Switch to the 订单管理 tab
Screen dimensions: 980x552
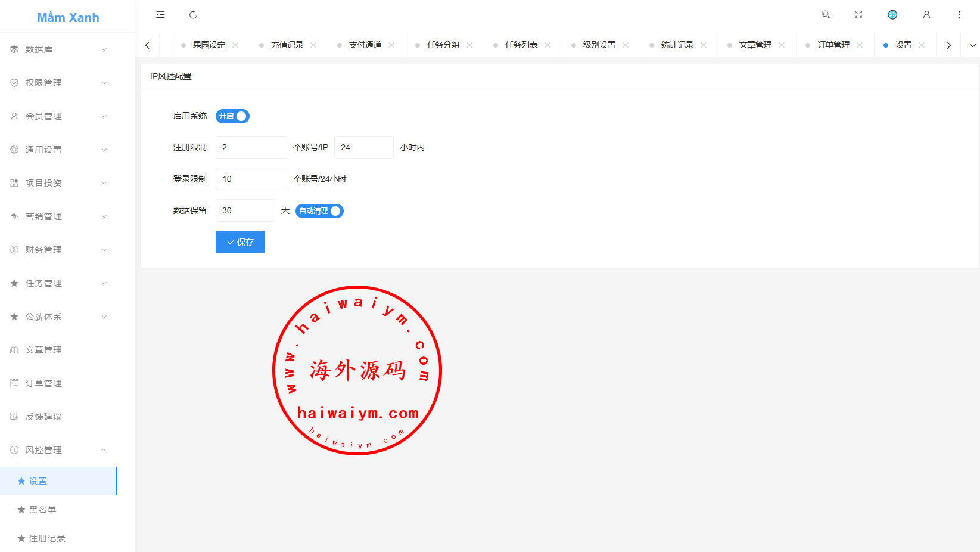833,45
